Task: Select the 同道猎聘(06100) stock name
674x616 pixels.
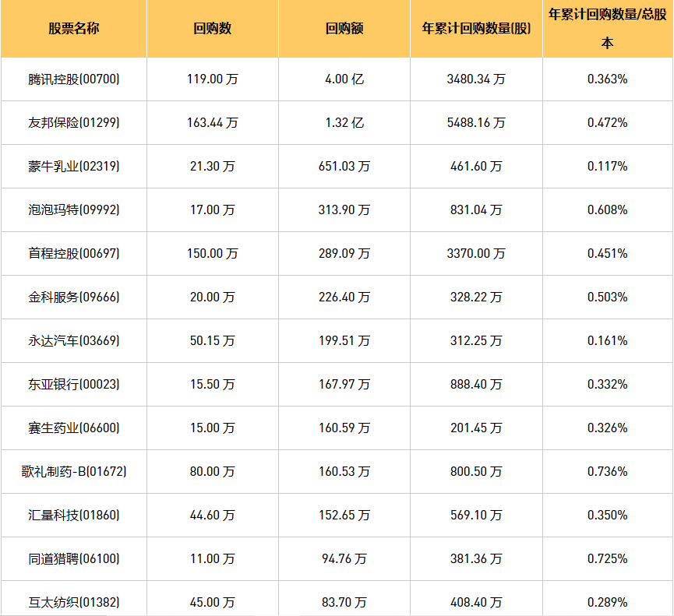Action: [x=73, y=559]
